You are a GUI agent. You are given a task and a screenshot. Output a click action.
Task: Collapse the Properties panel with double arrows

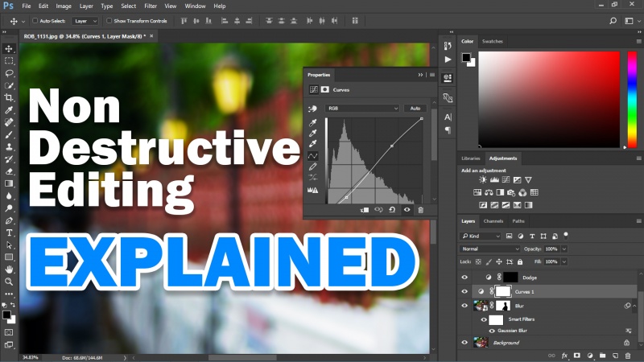420,75
